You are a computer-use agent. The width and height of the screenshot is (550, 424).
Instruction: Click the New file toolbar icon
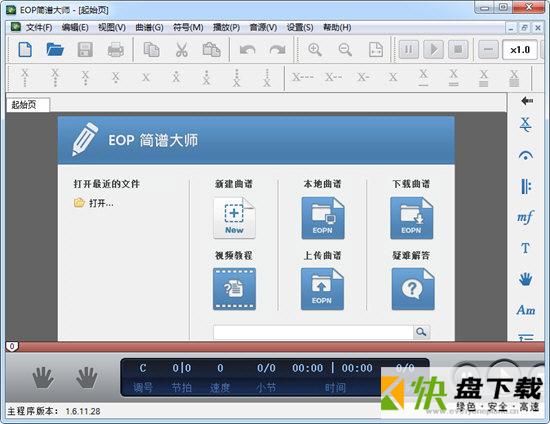[25, 49]
